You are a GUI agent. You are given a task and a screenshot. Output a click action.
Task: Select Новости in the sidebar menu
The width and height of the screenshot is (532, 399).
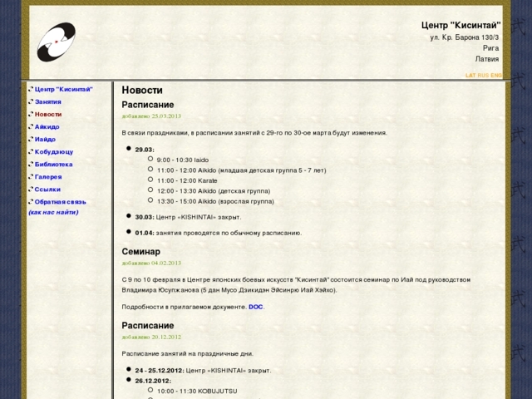(x=48, y=114)
